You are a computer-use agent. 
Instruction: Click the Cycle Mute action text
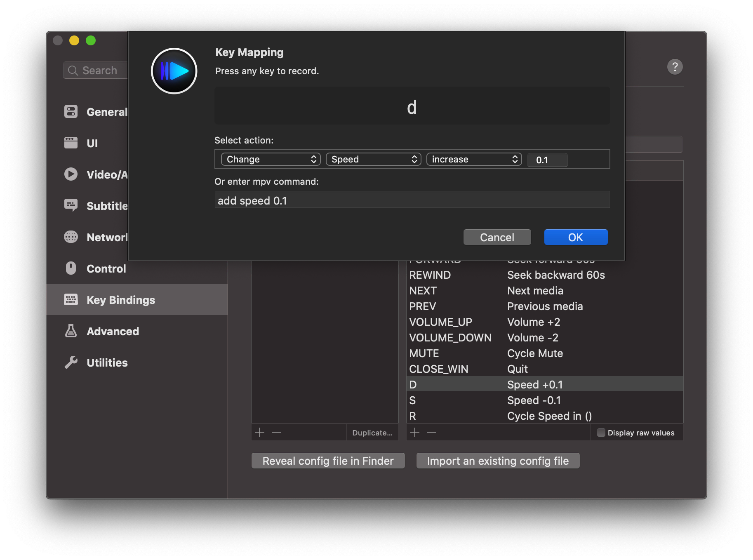point(535,353)
